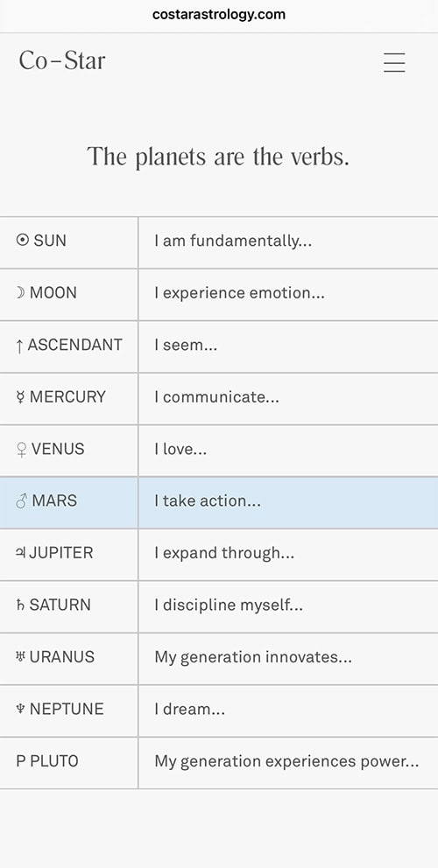Select the 'I take action...' highlighted row
Screen dimensions: 438x868
coord(219,502)
